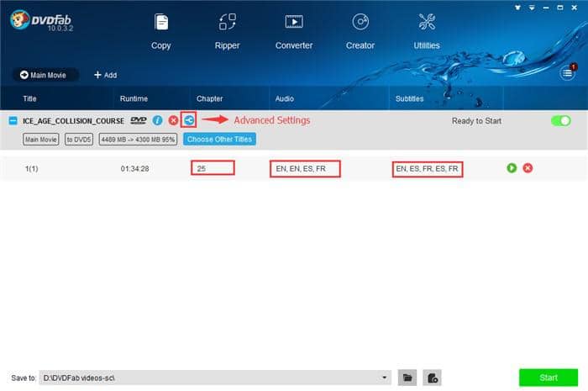
Task: Click the Runtime column header
Action: click(x=134, y=98)
